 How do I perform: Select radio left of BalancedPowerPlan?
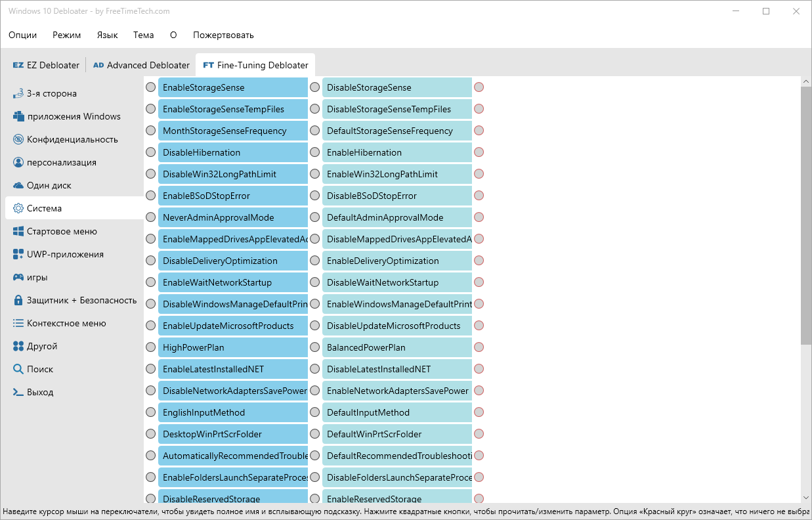click(315, 347)
